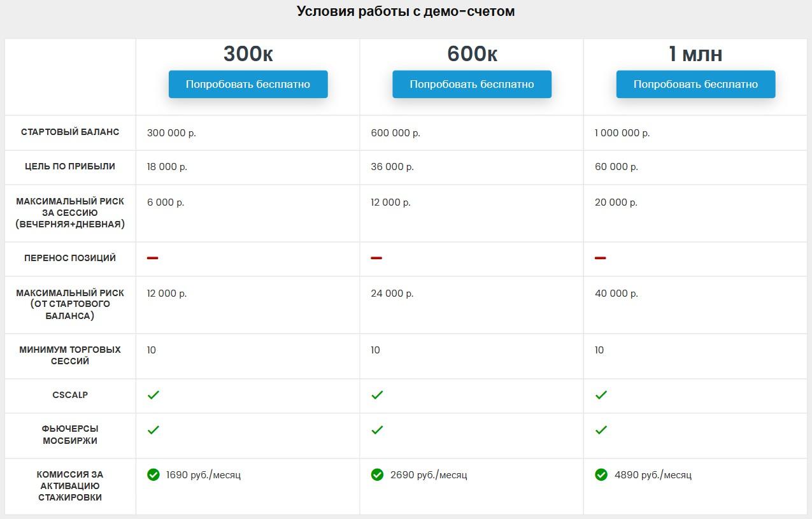Click the '18 000 р.' profit target value
The width and height of the screenshot is (812, 519).
pyautogui.click(x=167, y=167)
